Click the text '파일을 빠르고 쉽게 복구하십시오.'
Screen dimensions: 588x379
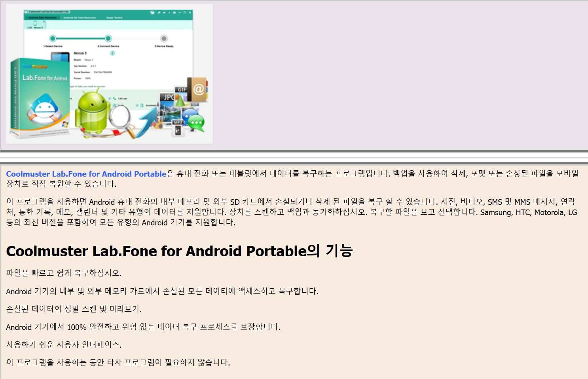click(64, 273)
